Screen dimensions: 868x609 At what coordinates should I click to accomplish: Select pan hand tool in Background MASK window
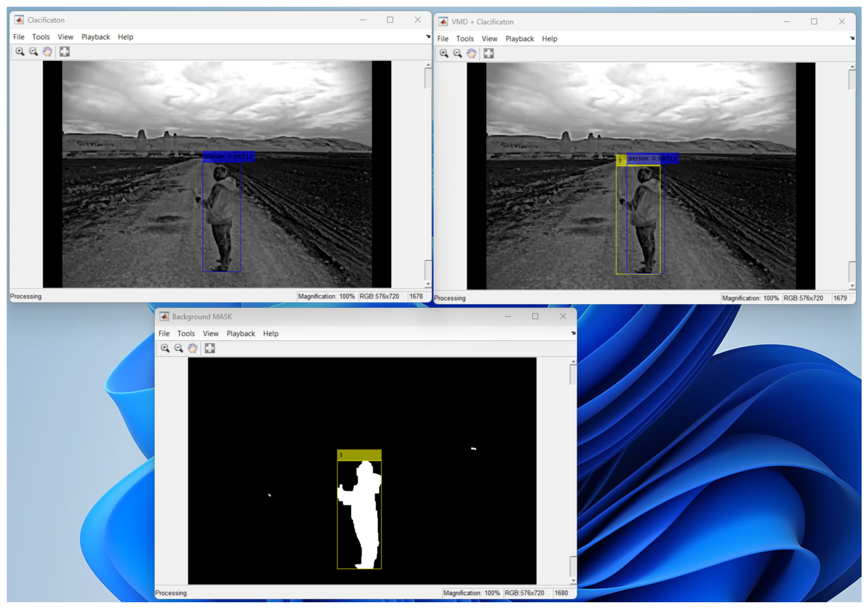(192, 348)
